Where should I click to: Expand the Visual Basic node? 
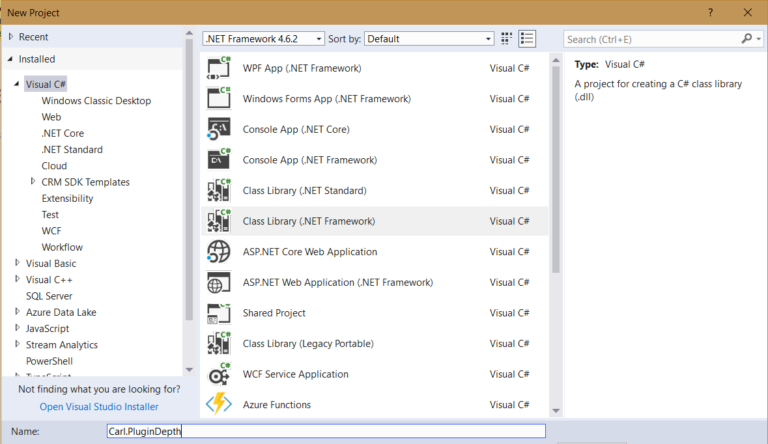coord(17,263)
